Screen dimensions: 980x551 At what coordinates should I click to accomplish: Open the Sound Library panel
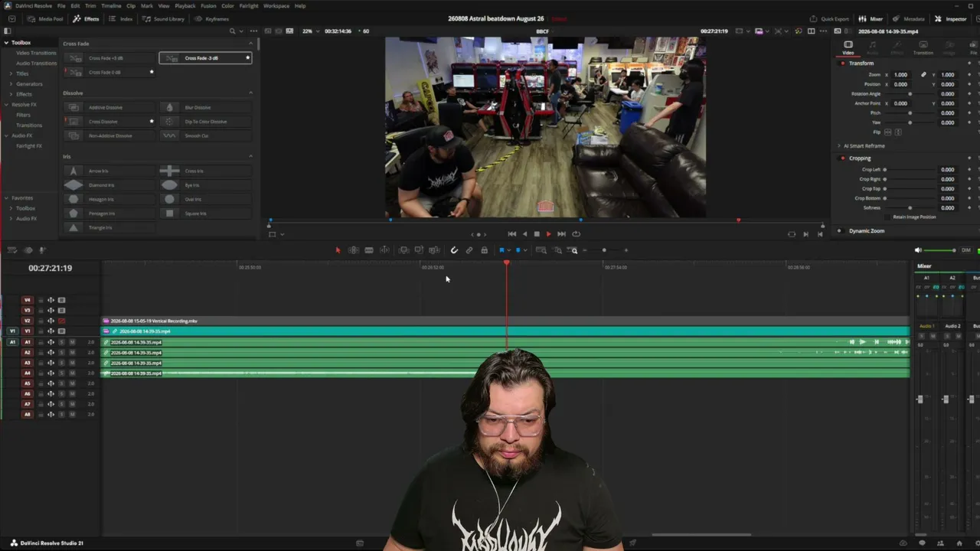163,18
